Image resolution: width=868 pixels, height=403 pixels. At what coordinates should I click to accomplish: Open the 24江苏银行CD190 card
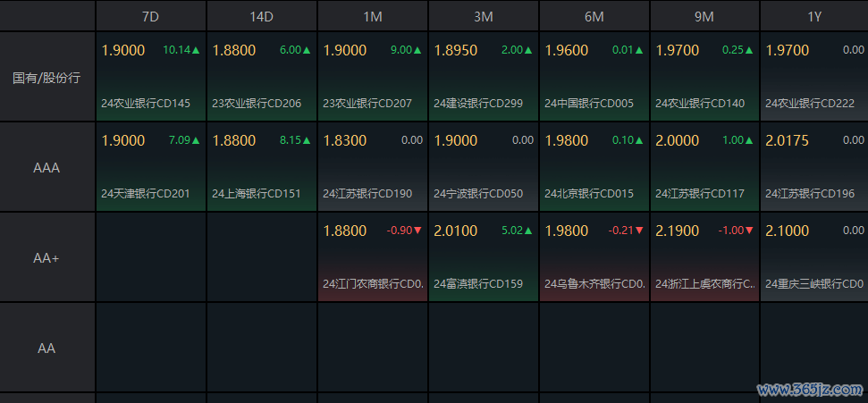click(x=373, y=166)
